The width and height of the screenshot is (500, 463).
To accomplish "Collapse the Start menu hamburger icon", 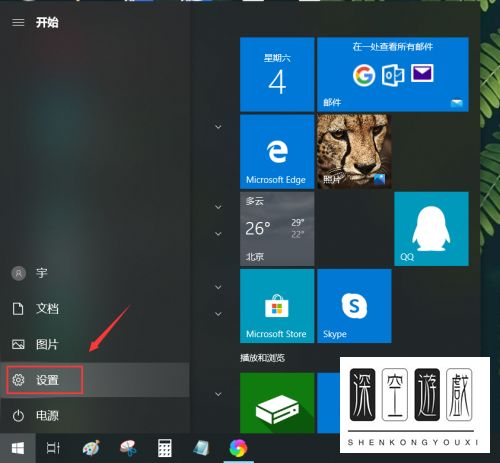I will tap(18, 23).
